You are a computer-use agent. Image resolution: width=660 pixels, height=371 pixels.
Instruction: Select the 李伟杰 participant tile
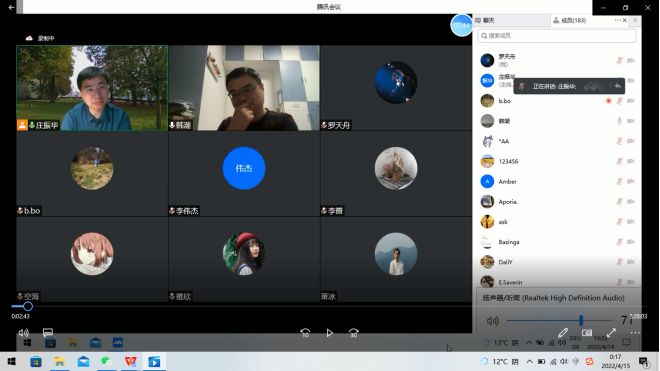tap(244, 174)
